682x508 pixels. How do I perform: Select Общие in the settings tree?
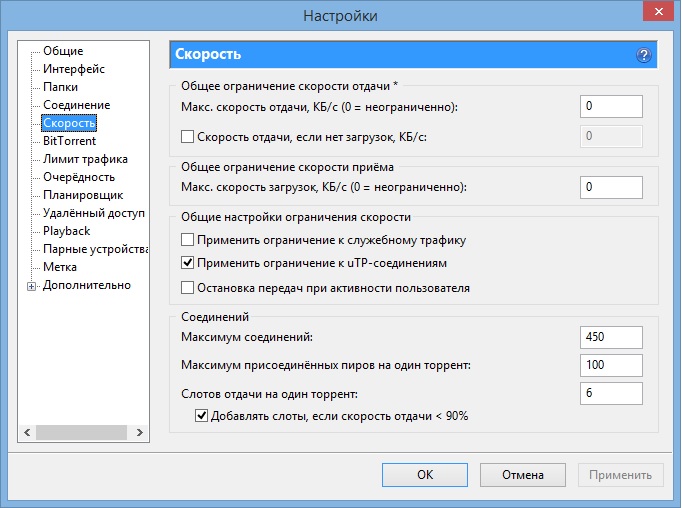[x=63, y=51]
